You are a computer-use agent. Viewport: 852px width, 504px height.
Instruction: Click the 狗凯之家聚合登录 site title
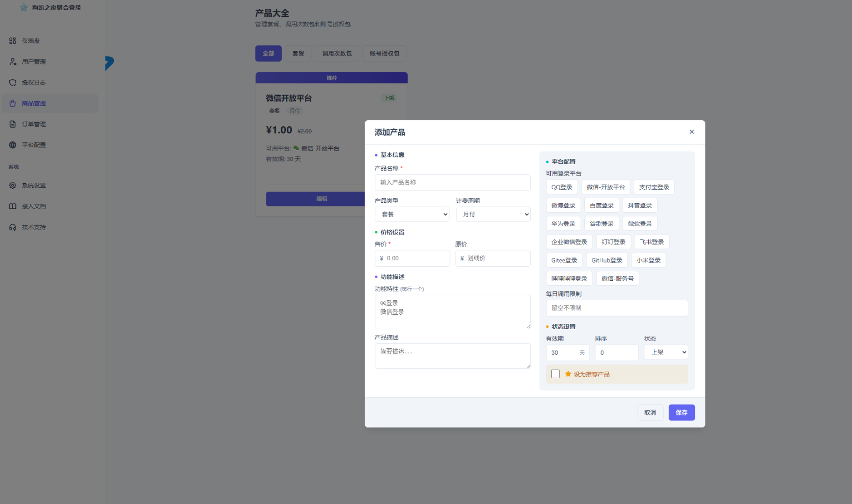point(56,7)
